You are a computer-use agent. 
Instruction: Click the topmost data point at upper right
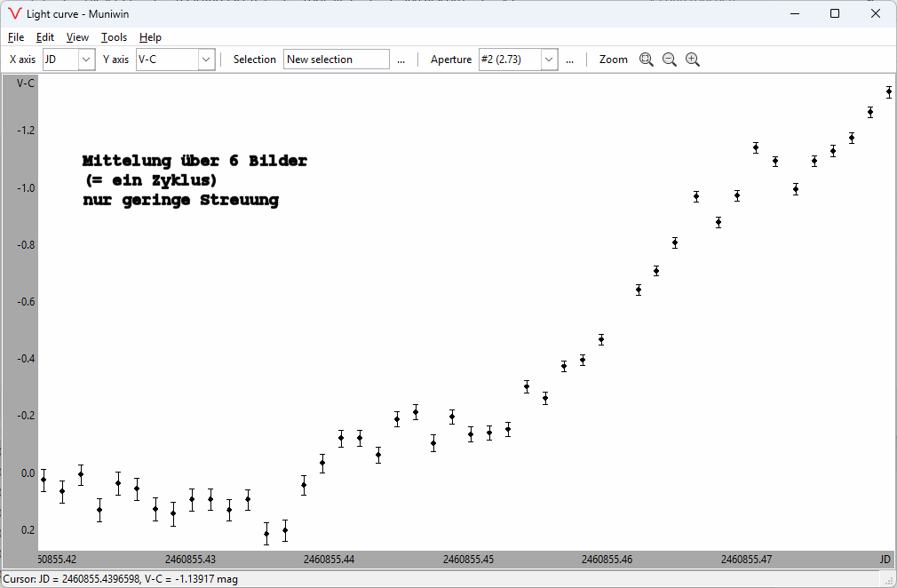[888, 91]
